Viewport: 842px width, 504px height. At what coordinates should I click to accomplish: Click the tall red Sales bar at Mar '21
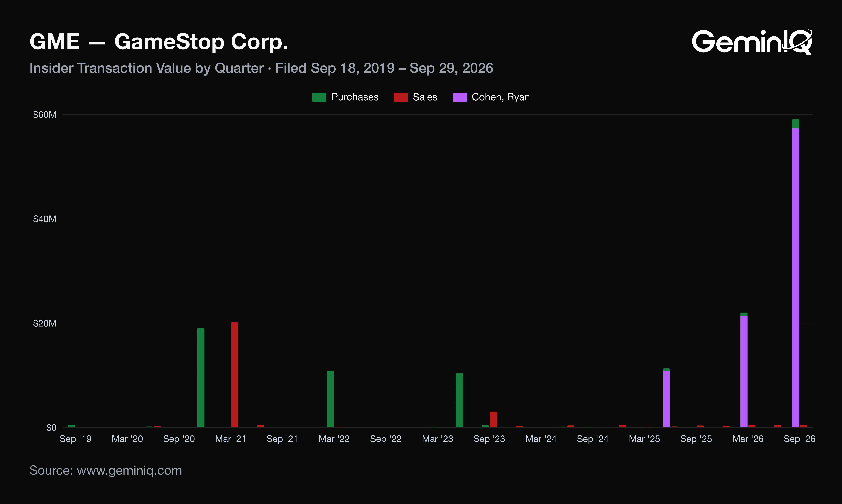pos(235,375)
